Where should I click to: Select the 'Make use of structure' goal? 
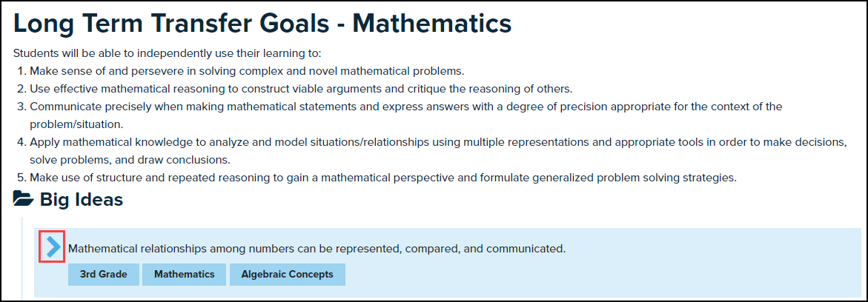pos(382,178)
